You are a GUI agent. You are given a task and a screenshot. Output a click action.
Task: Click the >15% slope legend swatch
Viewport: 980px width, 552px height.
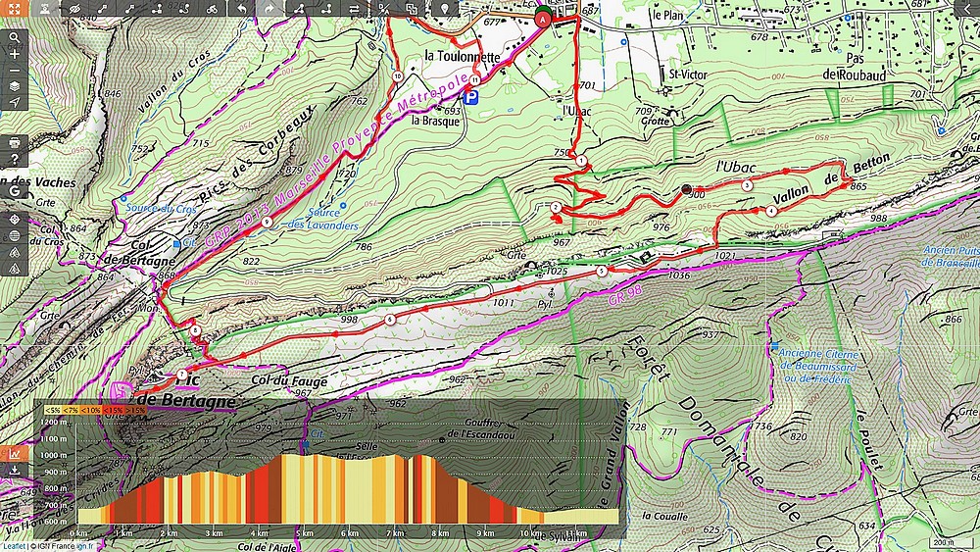tap(135, 410)
